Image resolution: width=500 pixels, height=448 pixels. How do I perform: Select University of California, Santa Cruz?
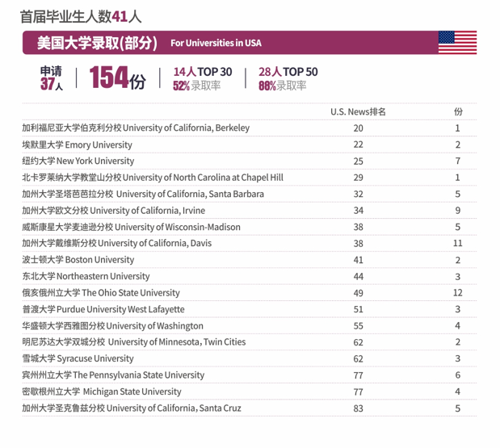(174, 408)
